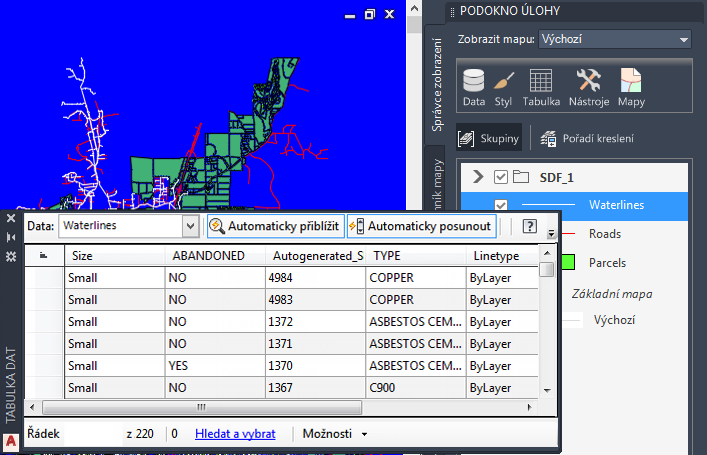The image size is (707, 455).
Task: Close the data table palette
Action: [x=11, y=219]
